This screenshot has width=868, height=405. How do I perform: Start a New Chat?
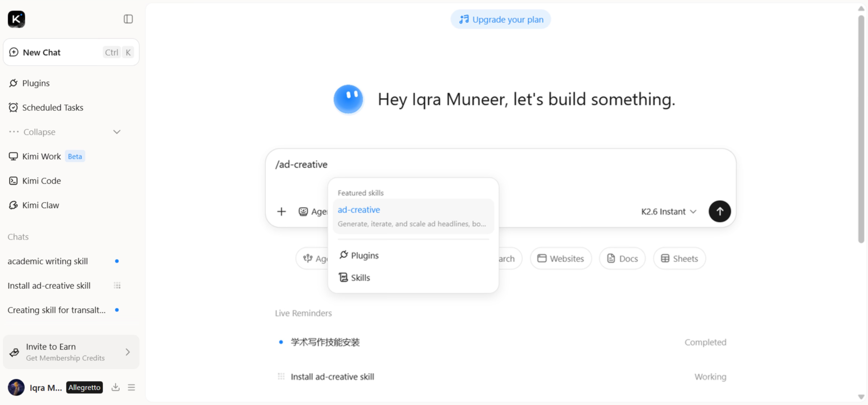click(71, 52)
